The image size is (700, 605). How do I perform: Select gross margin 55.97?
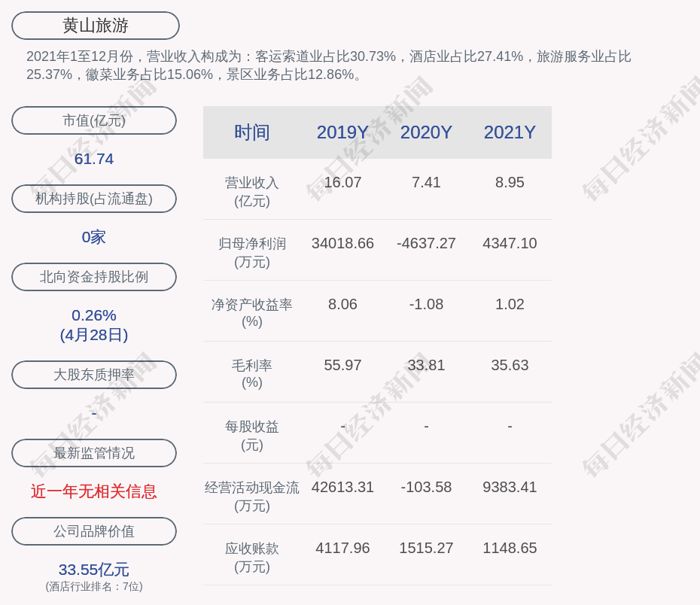coord(342,366)
